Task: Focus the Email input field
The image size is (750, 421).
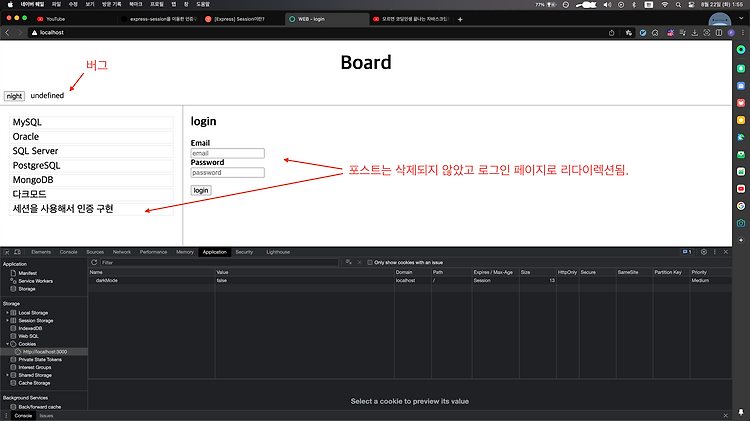Action: point(228,153)
